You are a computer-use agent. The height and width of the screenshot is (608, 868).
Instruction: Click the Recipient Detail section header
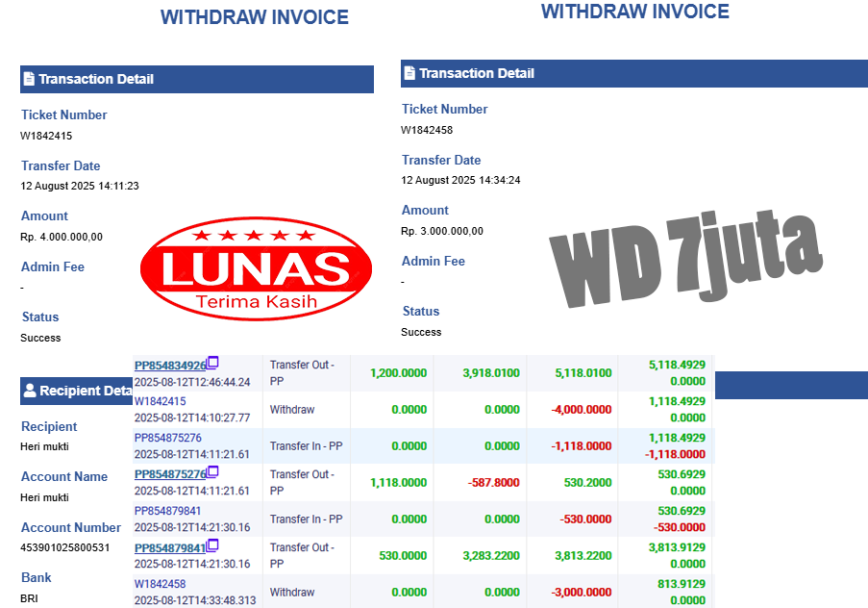(76, 391)
